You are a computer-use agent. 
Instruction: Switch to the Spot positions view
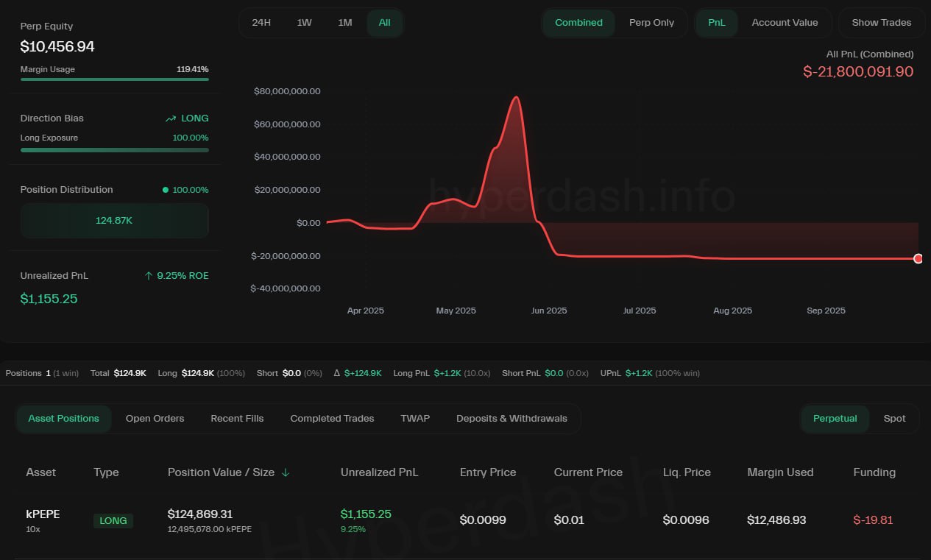point(894,419)
